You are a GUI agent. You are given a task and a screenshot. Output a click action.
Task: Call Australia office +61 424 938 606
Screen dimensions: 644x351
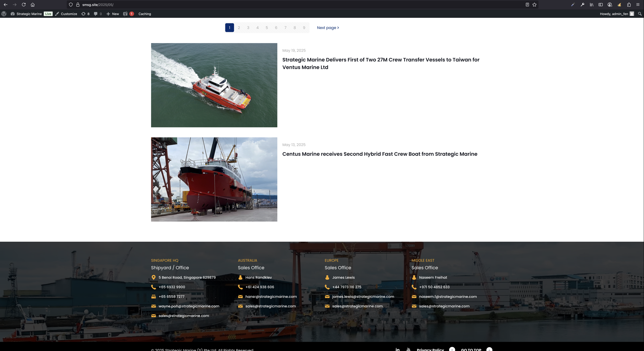[x=260, y=287]
